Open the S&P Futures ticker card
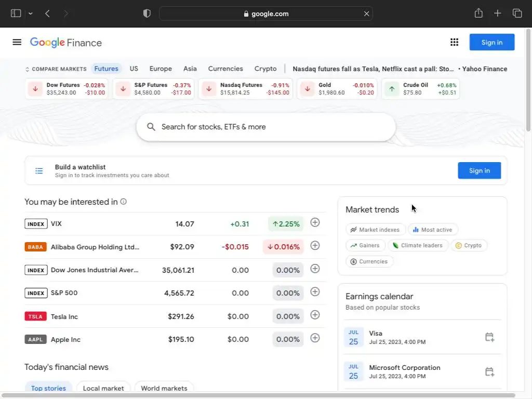The image size is (532, 399). click(153, 89)
